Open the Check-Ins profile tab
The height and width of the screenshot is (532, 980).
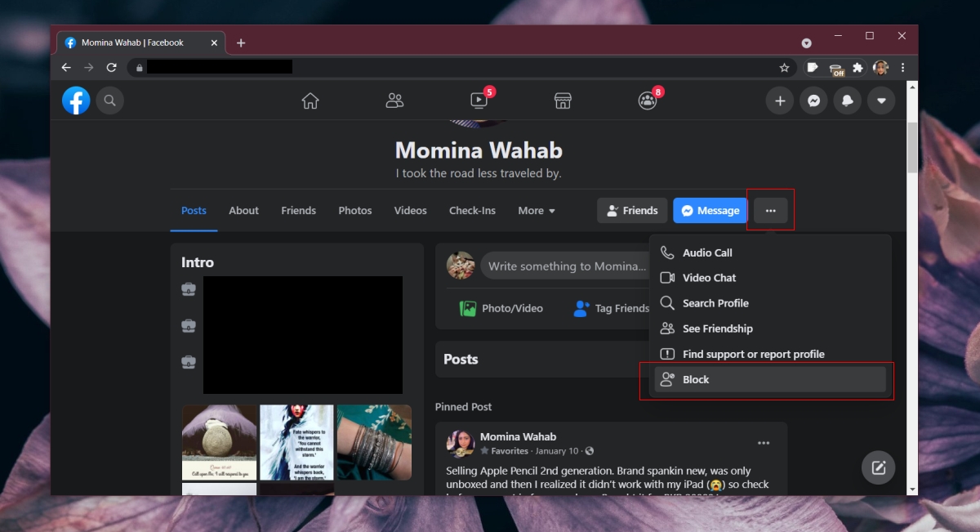click(x=472, y=211)
